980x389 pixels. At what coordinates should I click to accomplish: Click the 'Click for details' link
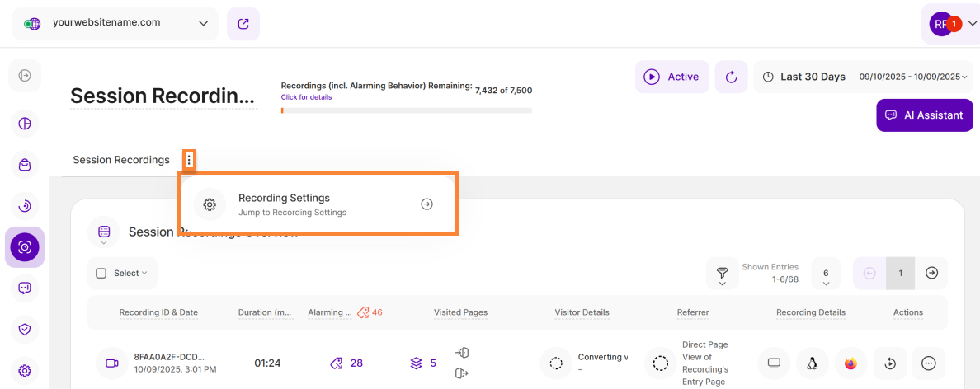pos(306,97)
